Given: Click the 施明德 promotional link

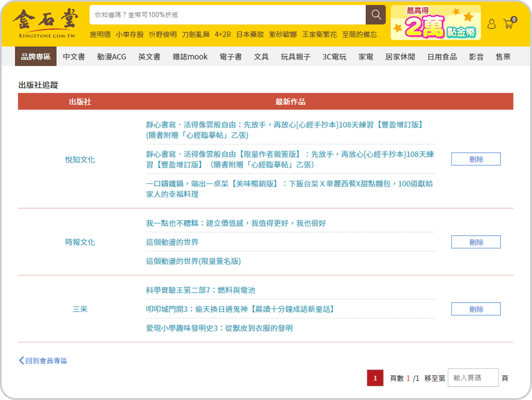Looking at the screenshot, I should (101, 34).
